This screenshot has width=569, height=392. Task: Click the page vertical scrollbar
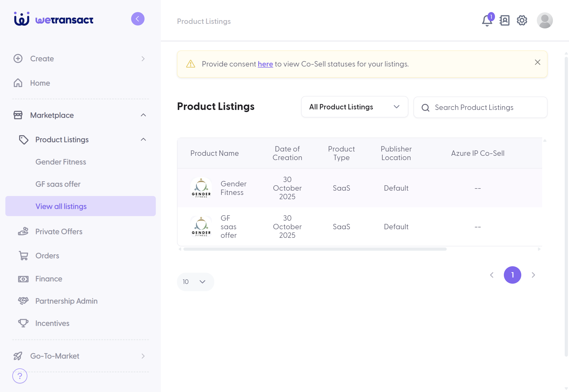(566, 206)
